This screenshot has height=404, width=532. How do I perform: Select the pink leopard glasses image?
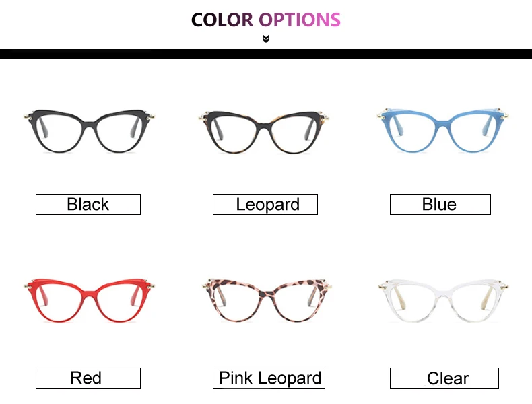coord(267,300)
